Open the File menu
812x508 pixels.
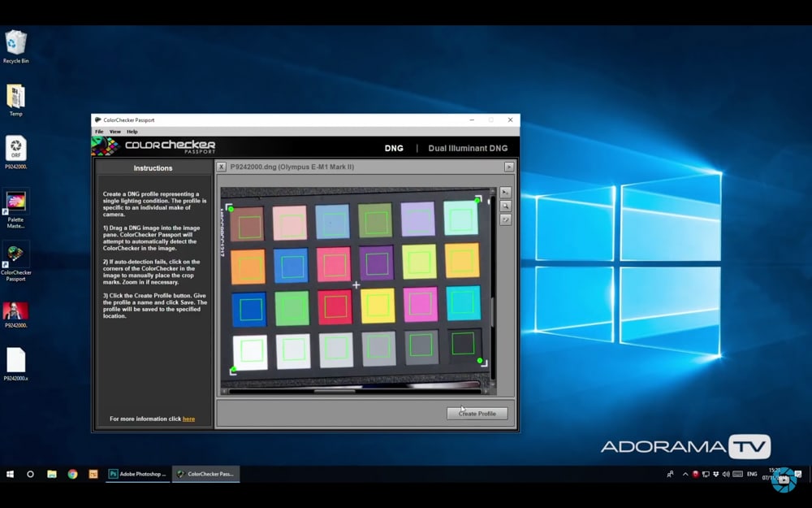coord(99,132)
